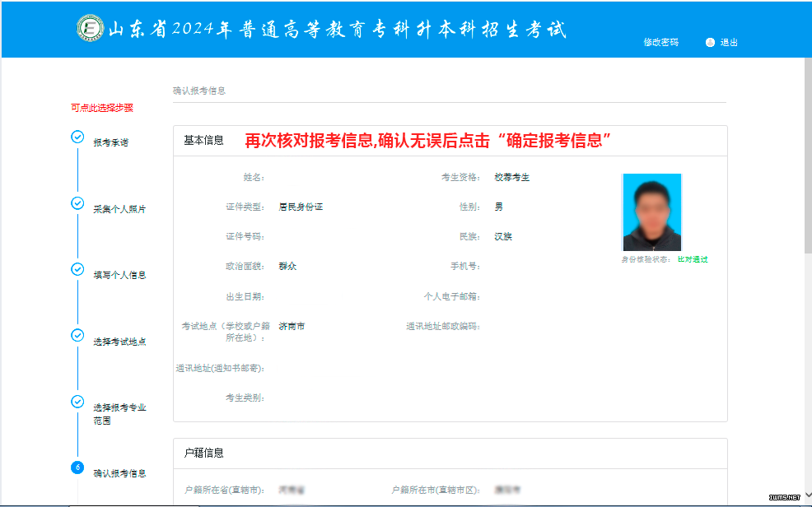Viewport: 812px width, 507px height.
Task: Open the 修改密码 link
Action: click(660, 43)
